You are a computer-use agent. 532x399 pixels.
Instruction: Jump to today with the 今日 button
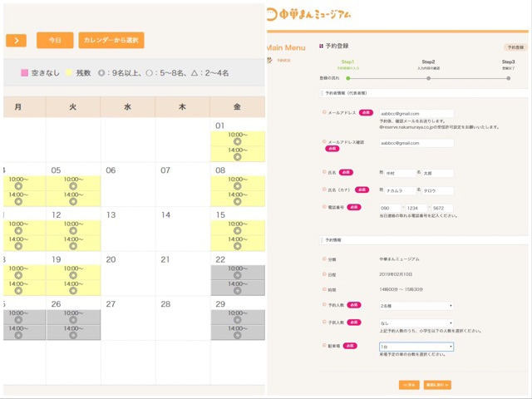[55, 40]
